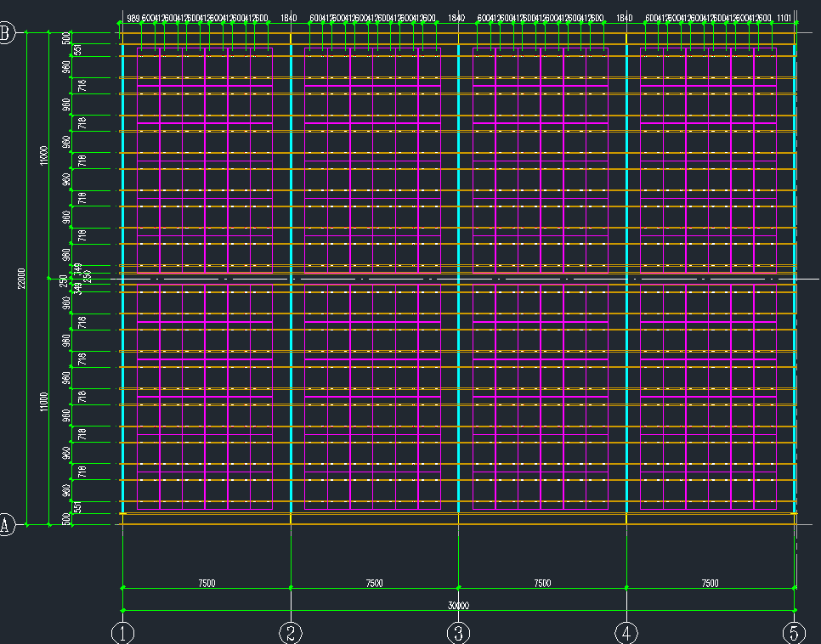Screen dimensions: 821x644
Task: Click the 22000 overall vertical dimension text
Action: pos(22,279)
